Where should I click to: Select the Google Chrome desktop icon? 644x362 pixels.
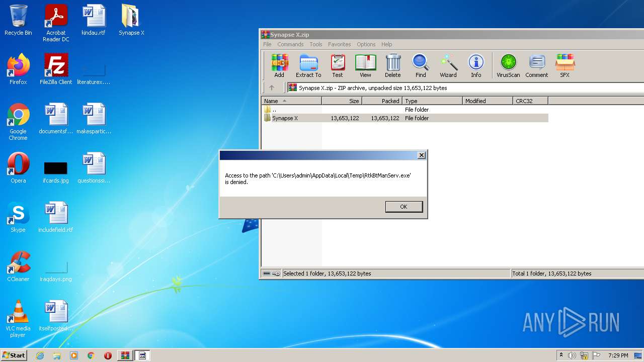tap(18, 122)
